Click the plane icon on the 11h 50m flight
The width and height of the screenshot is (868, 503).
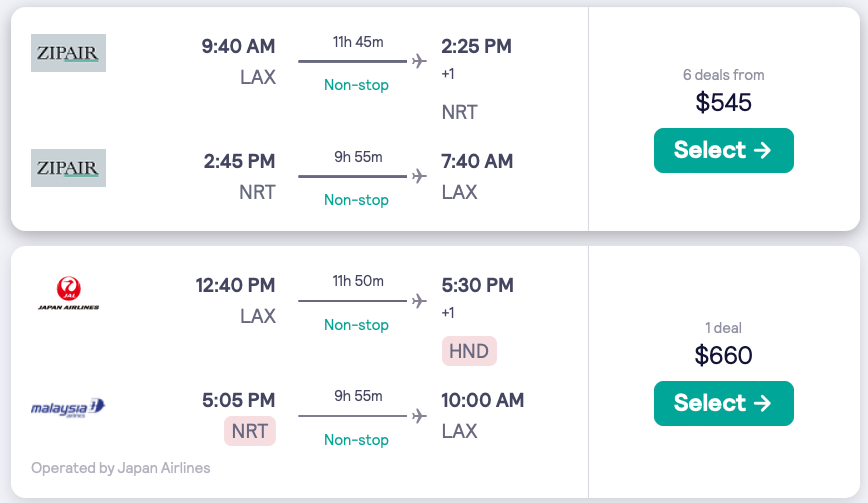(420, 301)
